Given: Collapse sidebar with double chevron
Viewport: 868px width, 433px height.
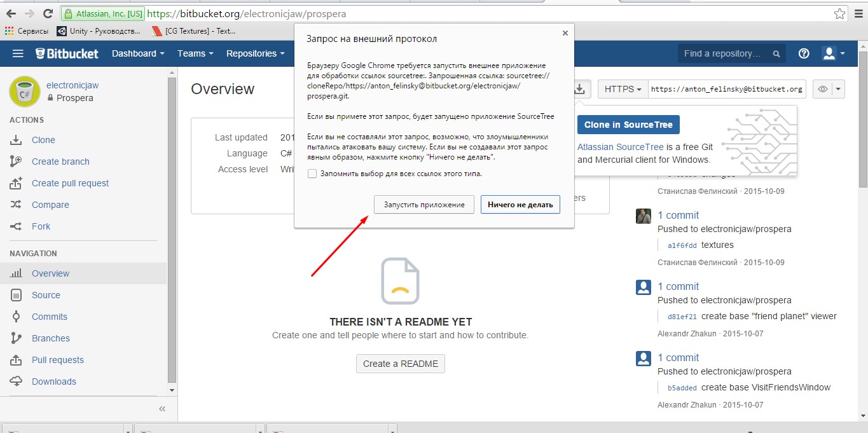Looking at the screenshot, I should (162, 409).
